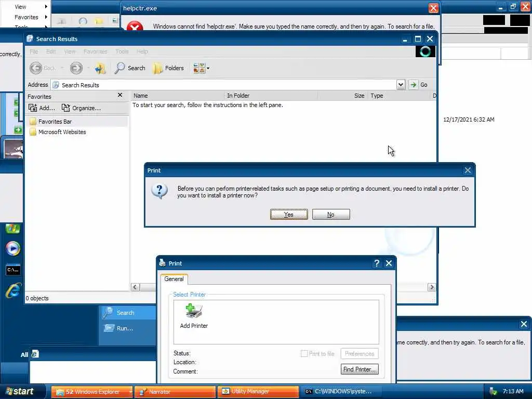
Task: Toggle the Folders toolbar button
Action: [x=169, y=68]
